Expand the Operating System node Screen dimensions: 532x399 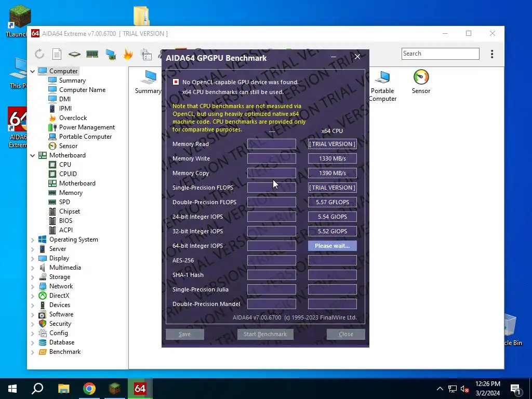(33, 240)
